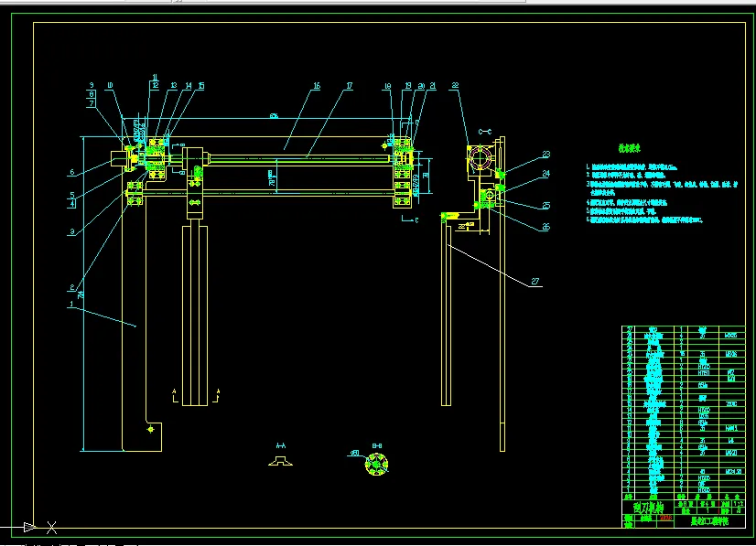Screen dimensions: 756x546
Task: Click the B-B circular section drawing
Action: click(376, 464)
